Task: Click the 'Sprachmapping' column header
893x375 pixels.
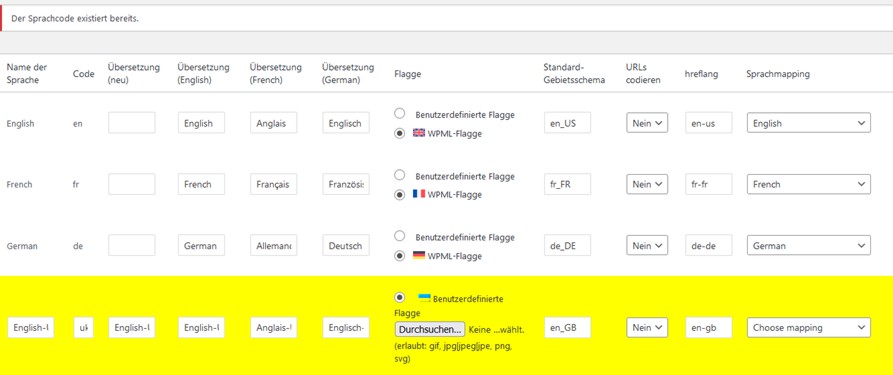Action: pyautogui.click(x=777, y=74)
